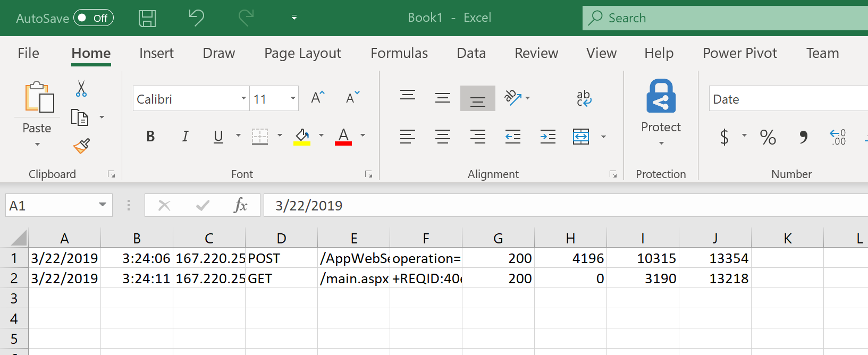Toggle Italic formatting
868x355 pixels.
[185, 137]
